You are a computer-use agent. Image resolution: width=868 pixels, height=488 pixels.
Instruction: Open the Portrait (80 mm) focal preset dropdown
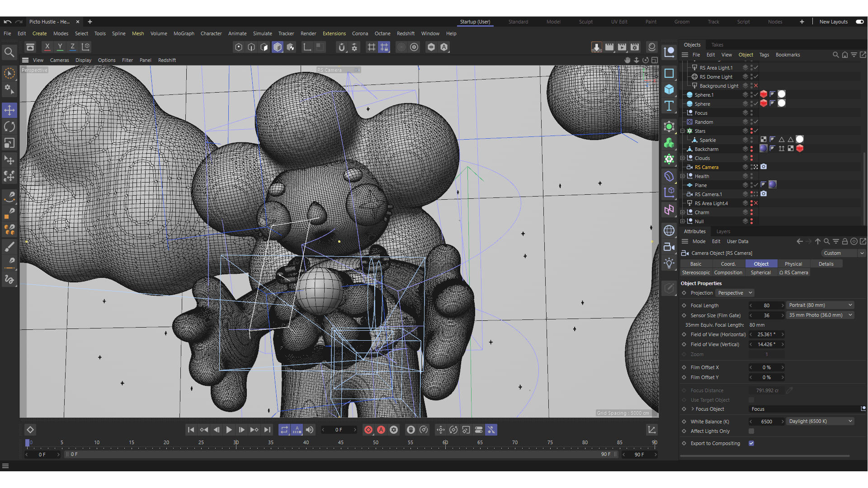820,305
